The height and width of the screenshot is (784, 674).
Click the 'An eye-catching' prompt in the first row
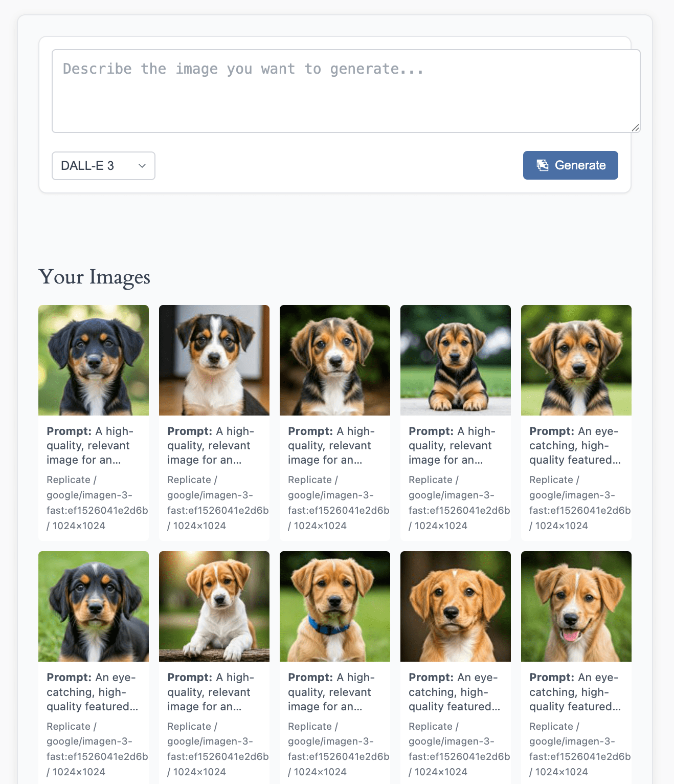pos(575,446)
